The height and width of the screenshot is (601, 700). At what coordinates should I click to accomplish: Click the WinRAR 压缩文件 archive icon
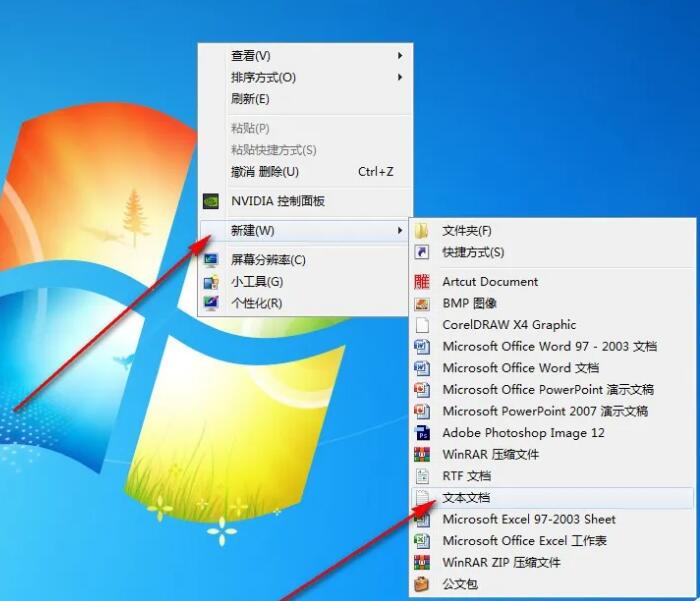click(422, 455)
